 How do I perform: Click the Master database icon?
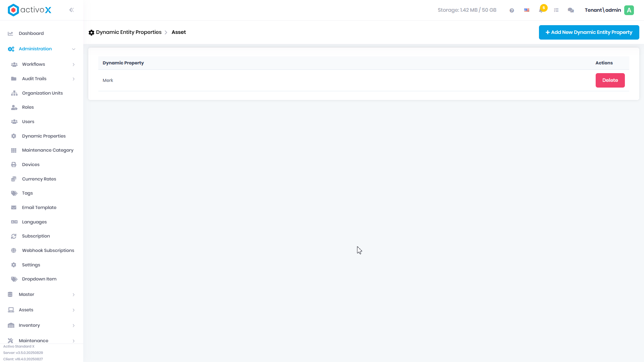pos(10,295)
